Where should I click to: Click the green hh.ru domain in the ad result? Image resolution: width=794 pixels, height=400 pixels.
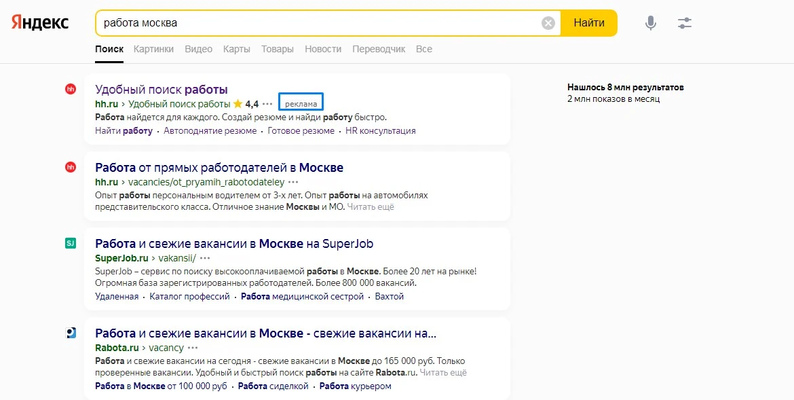[x=106, y=104]
